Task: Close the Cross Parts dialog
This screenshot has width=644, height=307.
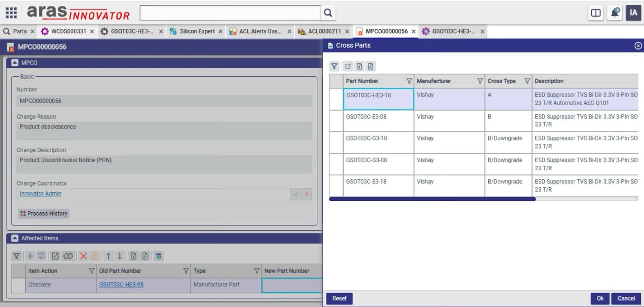Action: click(x=638, y=46)
